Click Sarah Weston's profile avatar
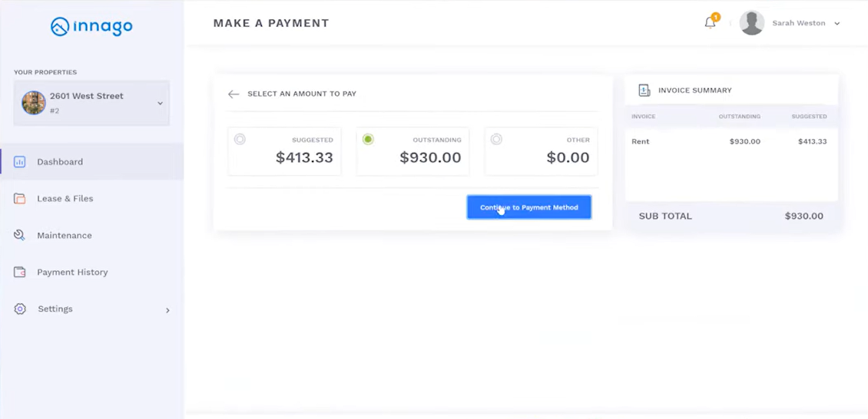The height and width of the screenshot is (419, 868). [x=751, y=23]
